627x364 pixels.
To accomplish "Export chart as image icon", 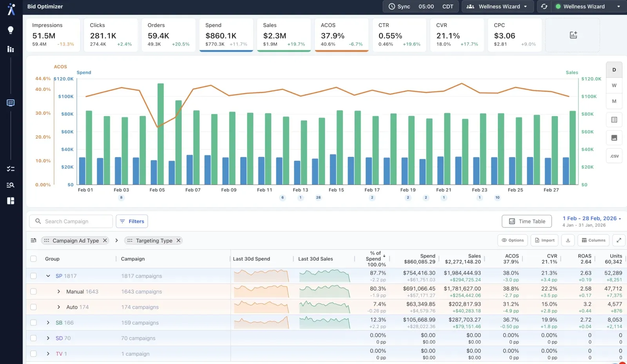I will (614, 138).
